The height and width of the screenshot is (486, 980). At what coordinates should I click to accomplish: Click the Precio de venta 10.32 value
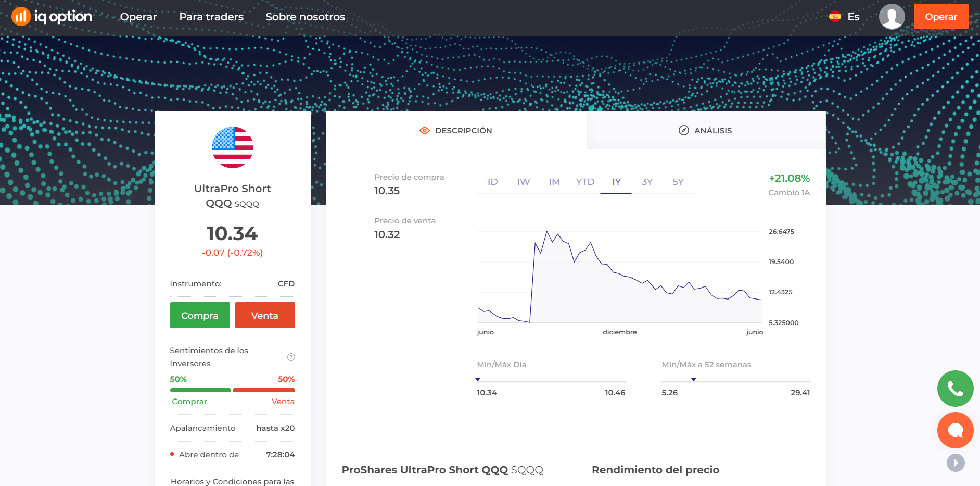387,234
